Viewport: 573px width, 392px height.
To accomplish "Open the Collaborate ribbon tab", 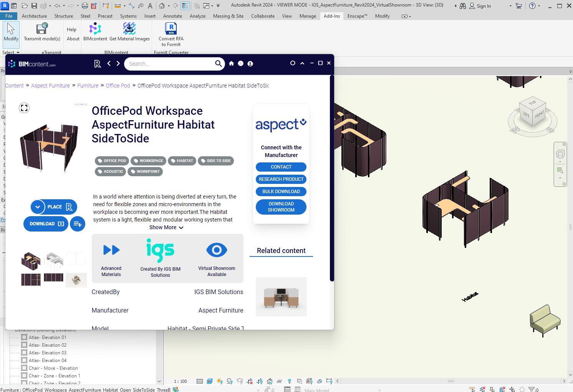I will click(263, 16).
